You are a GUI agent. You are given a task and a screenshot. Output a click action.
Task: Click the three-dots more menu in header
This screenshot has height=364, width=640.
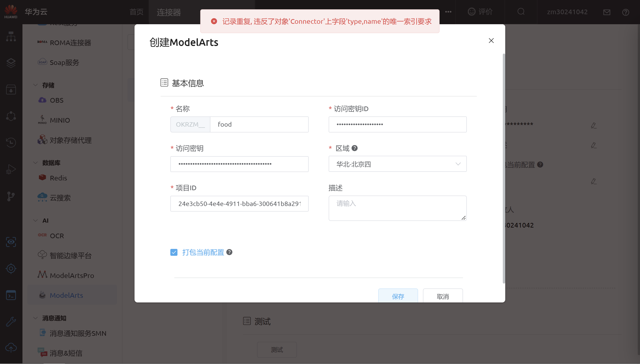pyautogui.click(x=448, y=12)
